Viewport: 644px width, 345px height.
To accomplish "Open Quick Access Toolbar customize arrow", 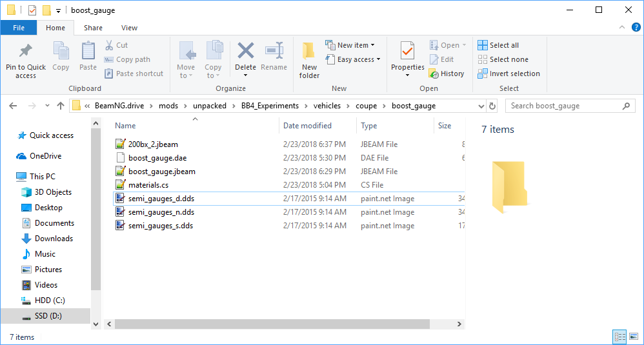I will tap(58, 11).
